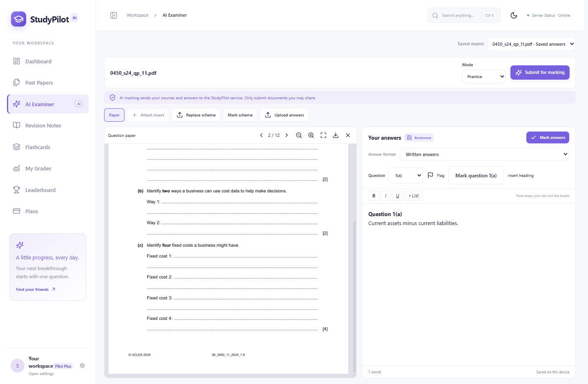Open Past Papers in the sidebar
This screenshot has width=588, height=384.
tap(48, 83)
